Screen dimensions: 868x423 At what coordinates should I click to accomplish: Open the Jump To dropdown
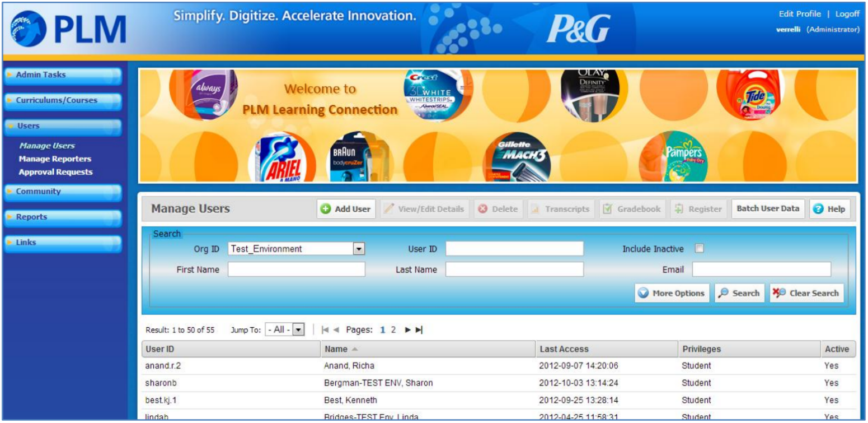298,330
